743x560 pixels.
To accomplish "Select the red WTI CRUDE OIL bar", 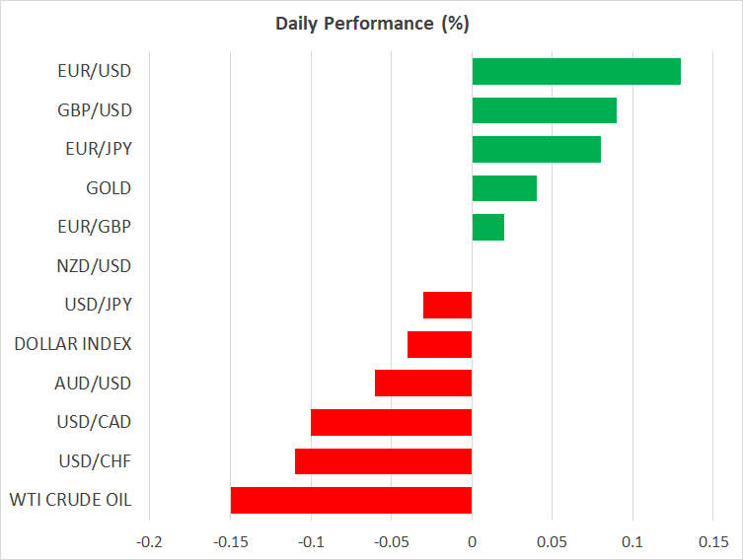I will coord(351,500).
